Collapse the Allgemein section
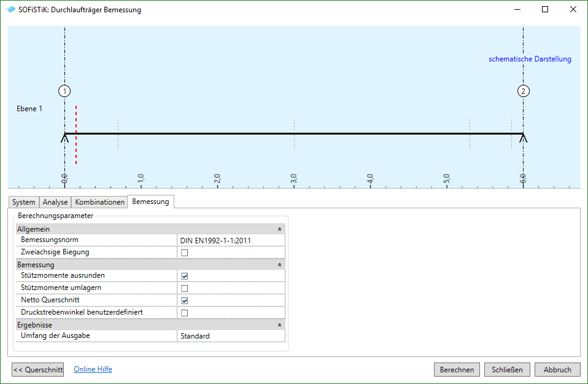 pos(280,229)
